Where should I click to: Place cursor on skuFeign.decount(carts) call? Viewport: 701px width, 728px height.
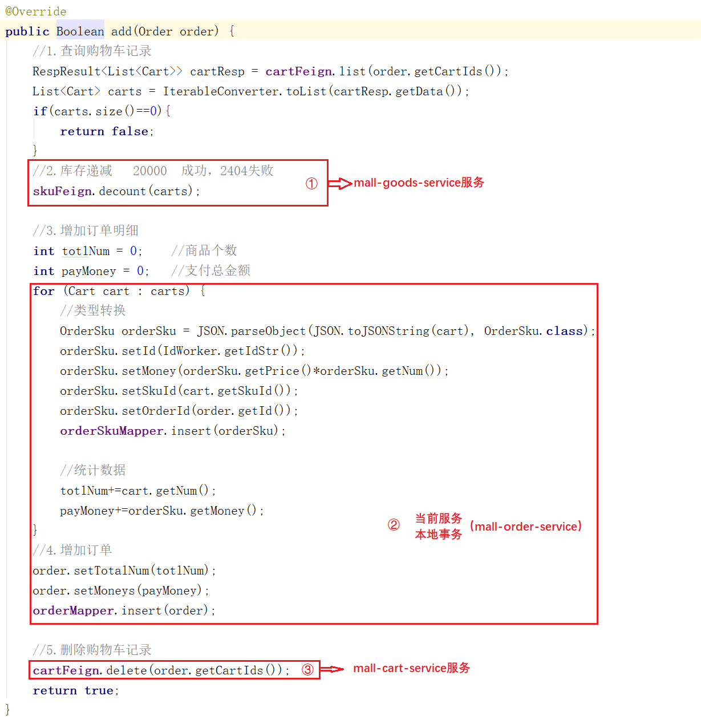pos(116,191)
